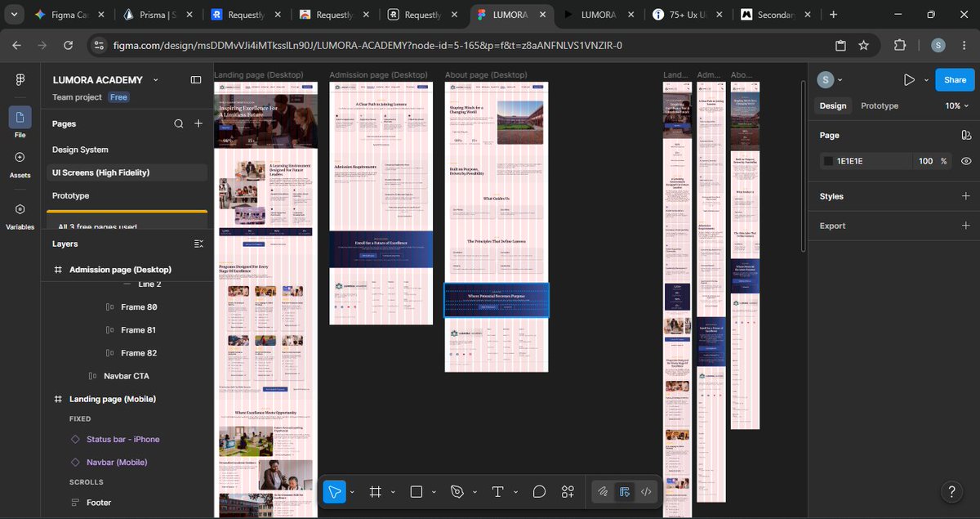Add a style with the Styles plus button
The image size is (980, 519).
966,196
